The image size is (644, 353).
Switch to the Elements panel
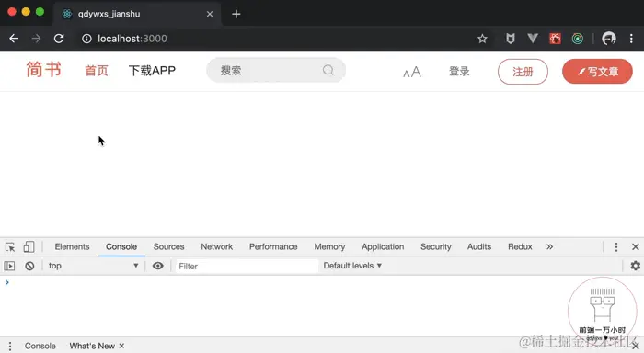coord(72,246)
